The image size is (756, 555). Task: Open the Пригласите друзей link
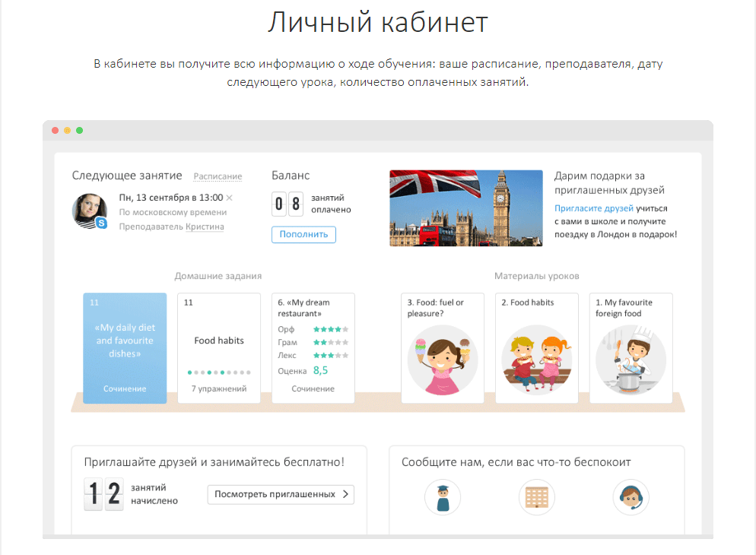pyautogui.click(x=583, y=208)
